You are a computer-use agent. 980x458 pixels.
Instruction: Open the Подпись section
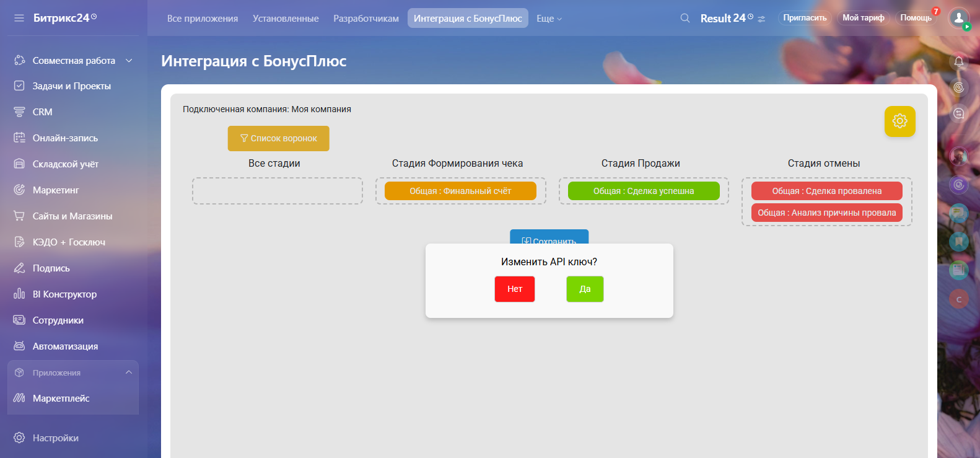(51, 268)
